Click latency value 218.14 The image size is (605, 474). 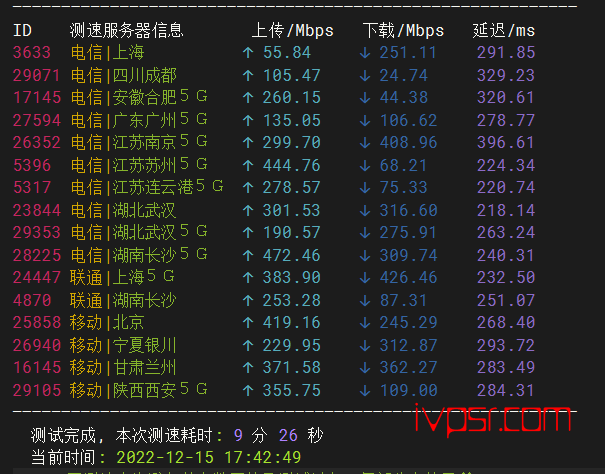[x=506, y=210]
